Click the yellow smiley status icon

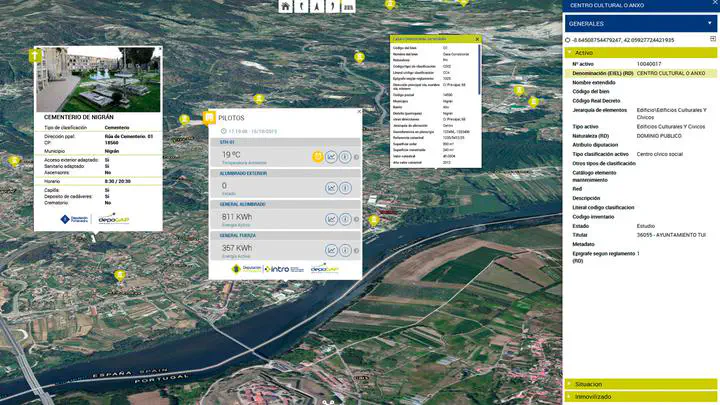(x=317, y=157)
